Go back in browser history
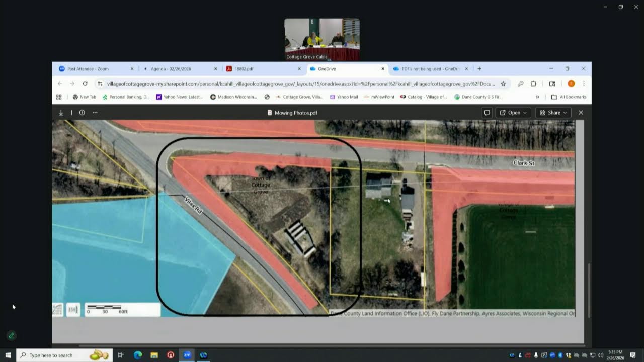This screenshot has height=362, width=644. pos(60,84)
